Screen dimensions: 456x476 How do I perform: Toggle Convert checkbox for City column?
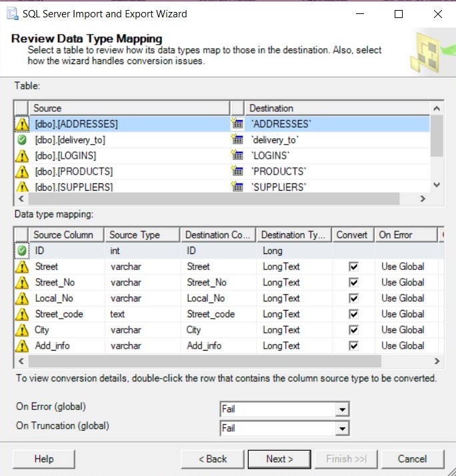[x=353, y=330]
